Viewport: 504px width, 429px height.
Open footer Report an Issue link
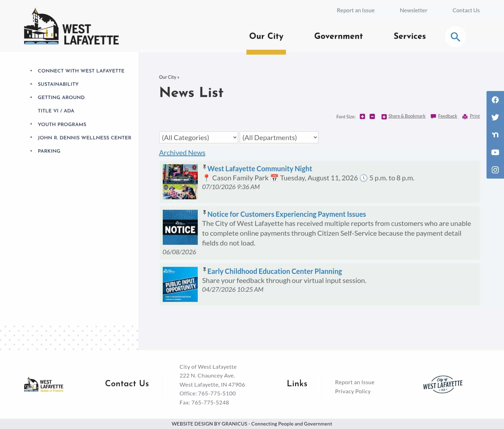[x=355, y=382]
